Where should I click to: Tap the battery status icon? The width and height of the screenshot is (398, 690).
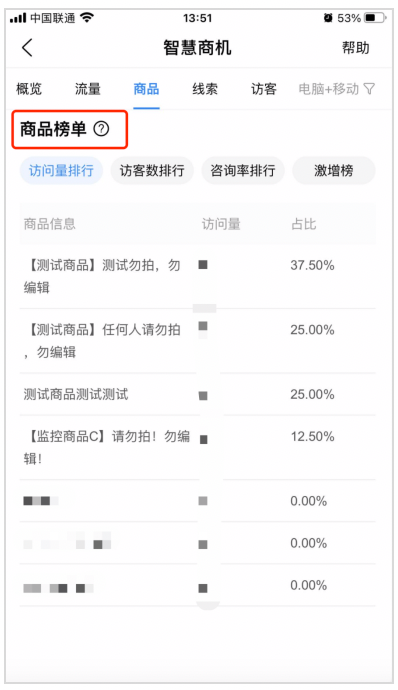[x=376, y=18]
